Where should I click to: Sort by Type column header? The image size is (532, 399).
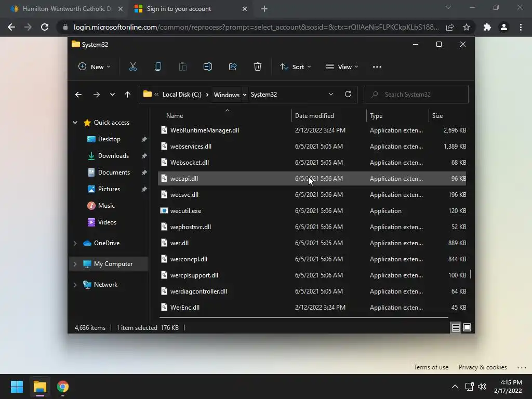pos(376,116)
